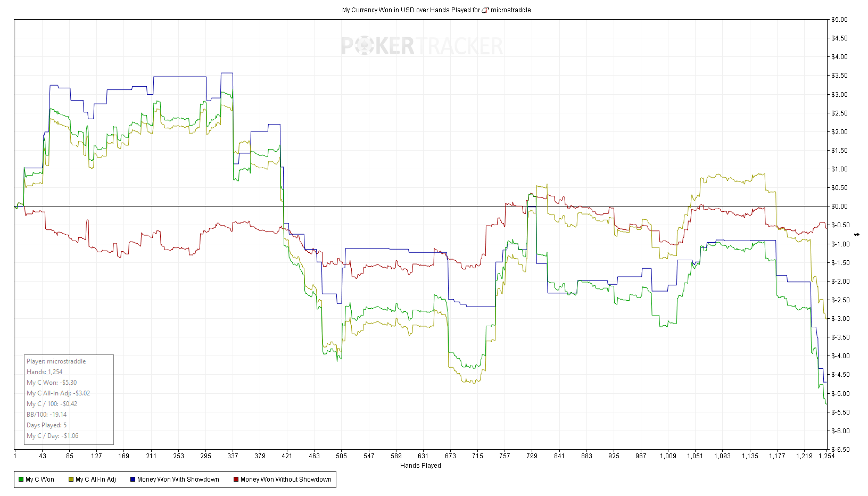Click the x-axis label 1,177
The height and width of the screenshot is (496, 868).
[778, 456]
